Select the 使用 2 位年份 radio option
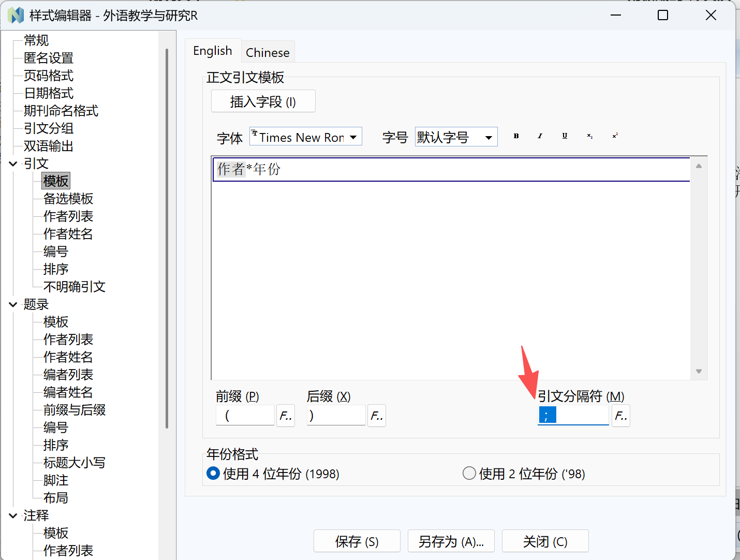The image size is (740, 560). coord(469,473)
